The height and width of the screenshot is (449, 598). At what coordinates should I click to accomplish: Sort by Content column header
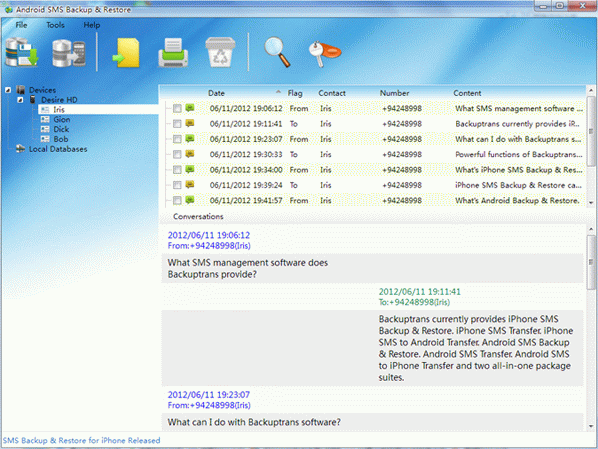click(467, 93)
